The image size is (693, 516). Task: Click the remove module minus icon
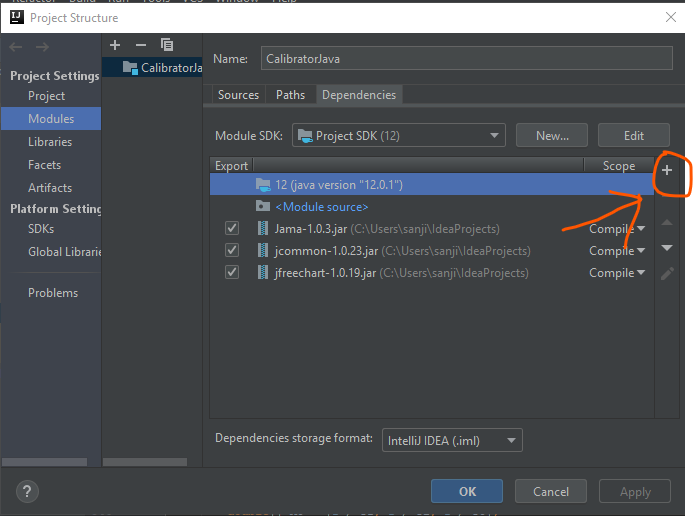(140, 45)
